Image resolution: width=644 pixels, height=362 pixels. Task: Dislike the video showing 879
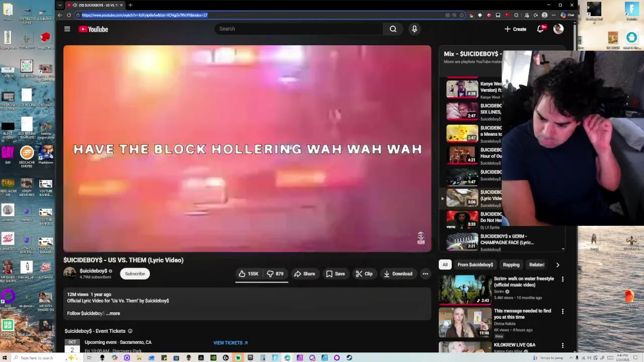point(275,274)
